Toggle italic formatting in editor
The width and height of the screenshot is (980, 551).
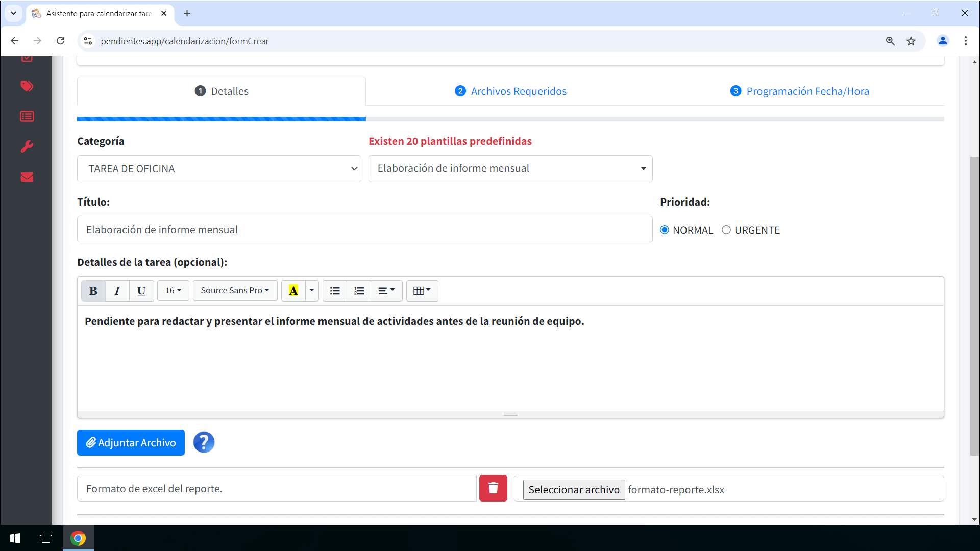coord(117,291)
